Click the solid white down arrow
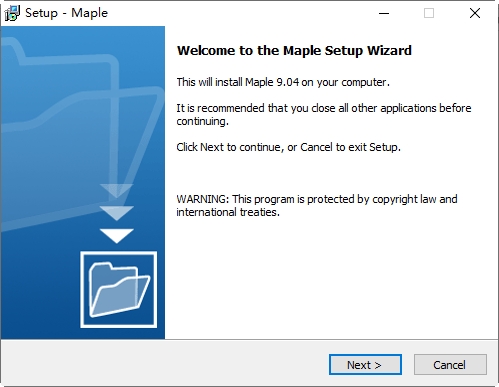Screen dimensions: 499x387 click(117, 235)
